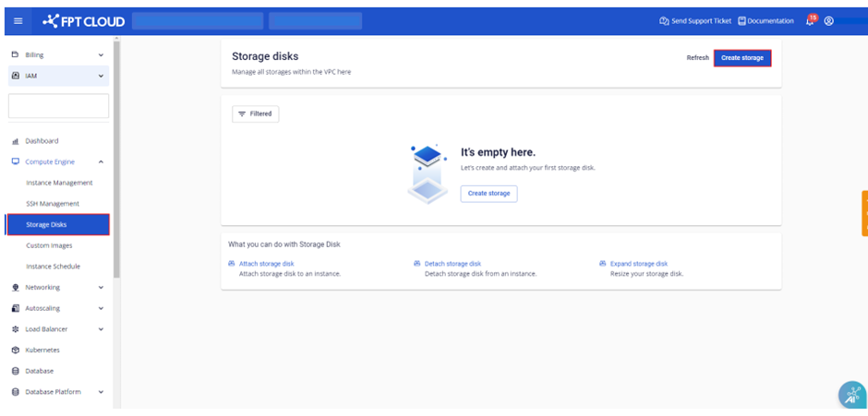Expand the IAM dropdown chevron
The height and width of the screenshot is (416, 868).
pos(101,76)
